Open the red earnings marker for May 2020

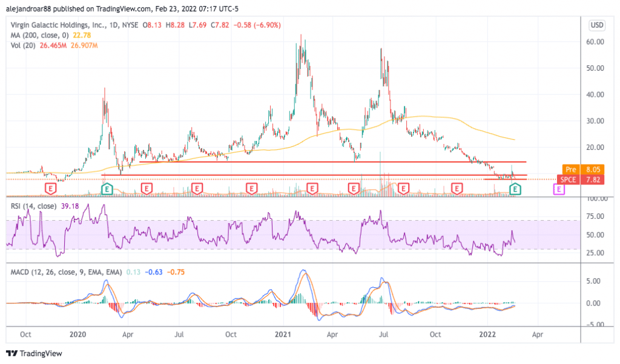point(147,189)
